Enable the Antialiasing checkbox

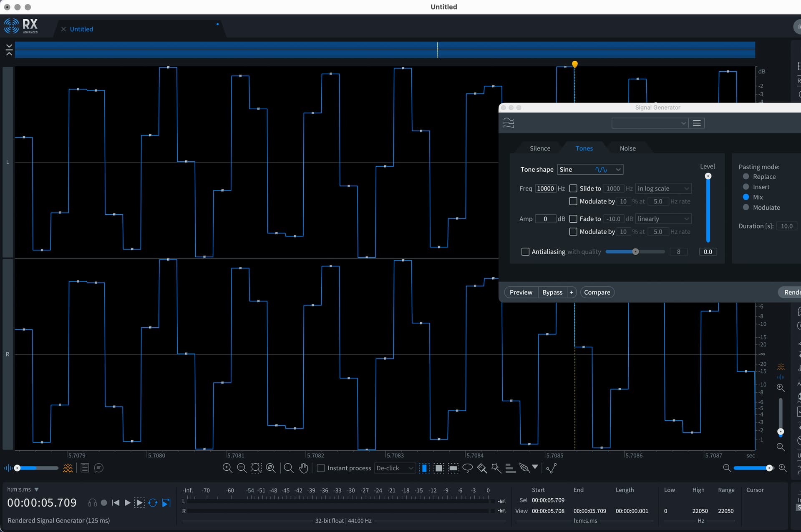tap(525, 251)
